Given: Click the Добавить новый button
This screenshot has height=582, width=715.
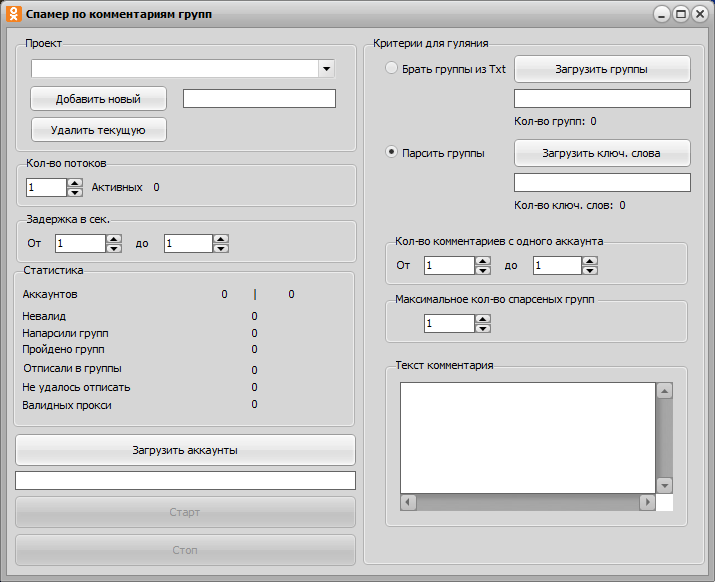Looking at the screenshot, I should [x=98, y=99].
